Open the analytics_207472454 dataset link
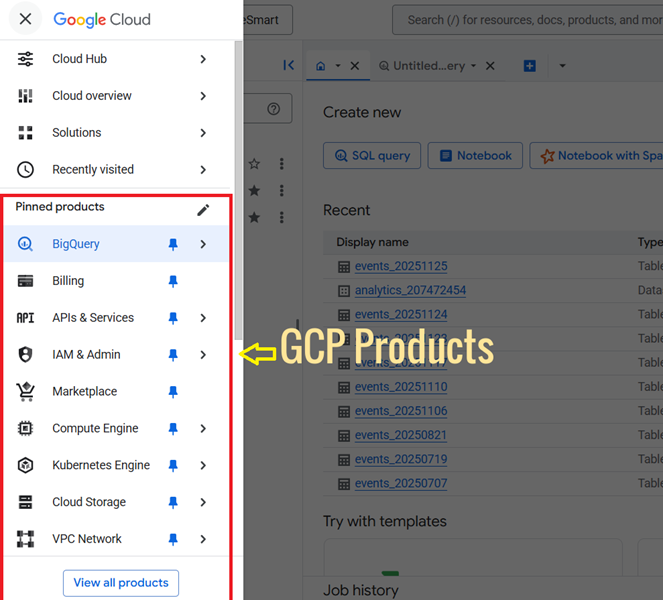The width and height of the screenshot is (663, 600). coord(410,290)
